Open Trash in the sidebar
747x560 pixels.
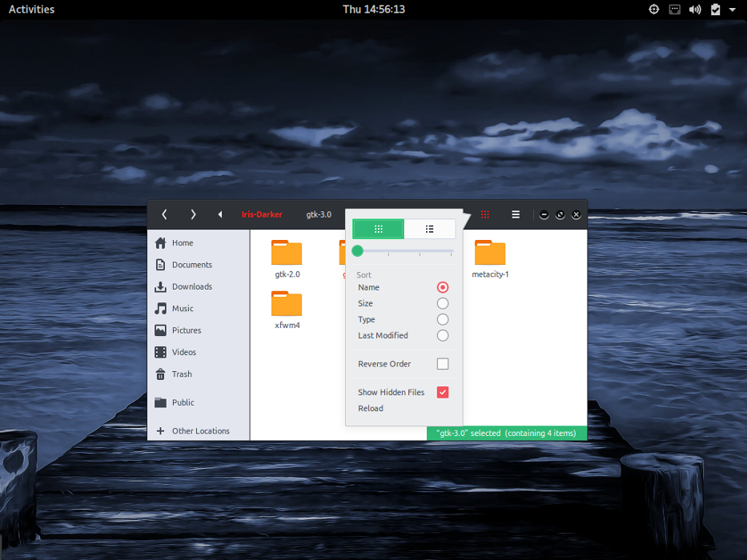pos(199,374)
